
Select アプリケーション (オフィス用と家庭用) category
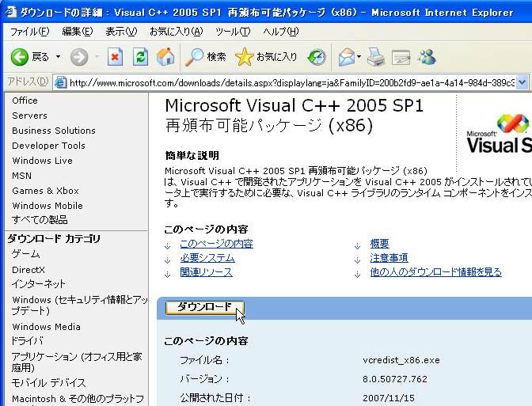[77, 362]
